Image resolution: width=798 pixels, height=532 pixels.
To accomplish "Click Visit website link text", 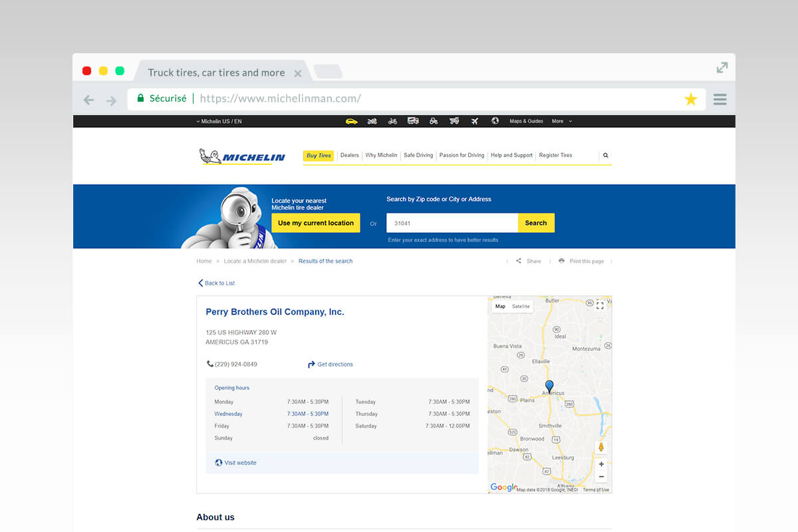I will click(241, 463).
